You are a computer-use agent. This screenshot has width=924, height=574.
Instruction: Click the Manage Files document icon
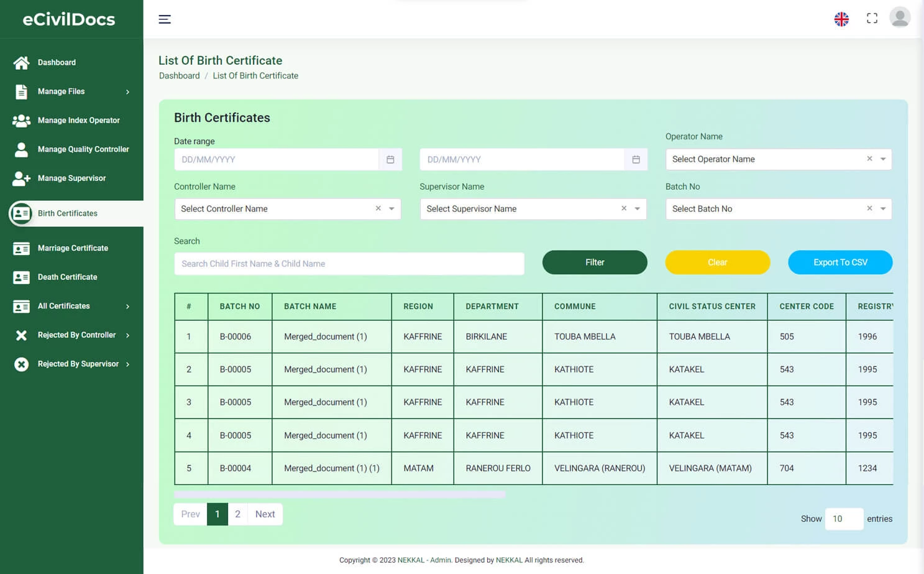pyautogui.click(x=21, y=91)
